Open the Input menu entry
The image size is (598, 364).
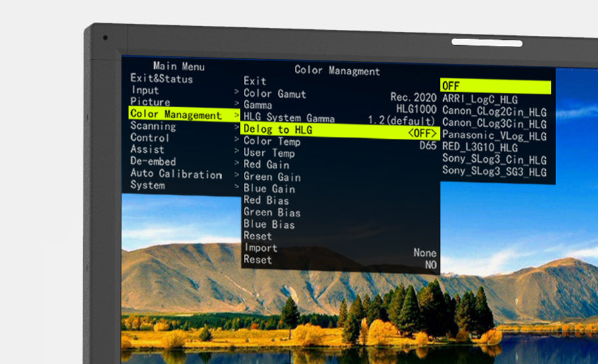coord(145,90)
